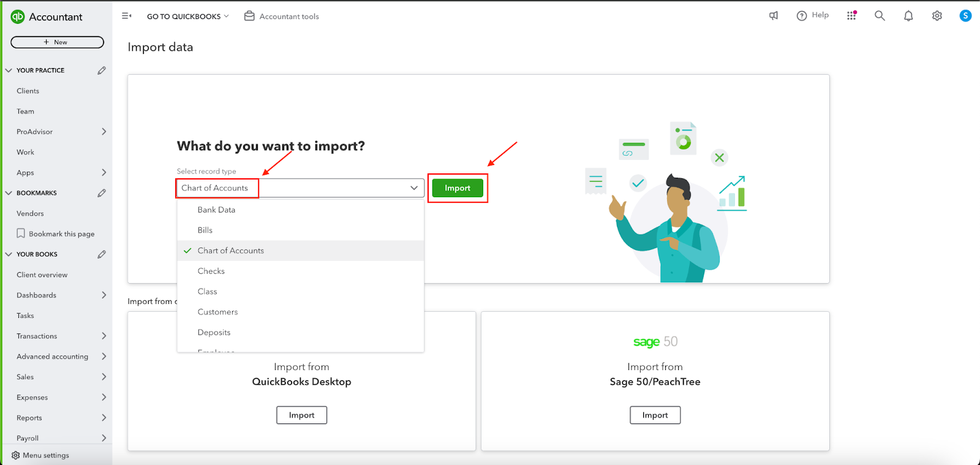
Task: Expand the Dashboards submenu arrow
Action: [x=104, y=295]
